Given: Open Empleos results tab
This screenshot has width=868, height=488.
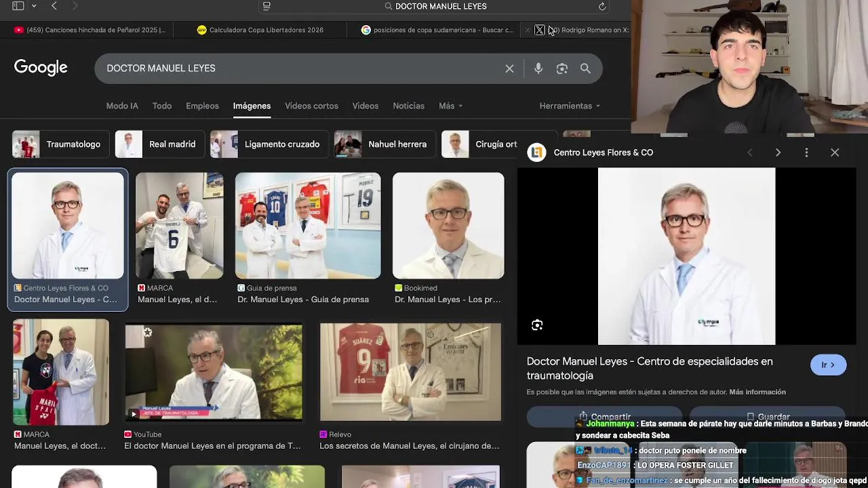Looking at the screenshot, I should coord(202,106).
